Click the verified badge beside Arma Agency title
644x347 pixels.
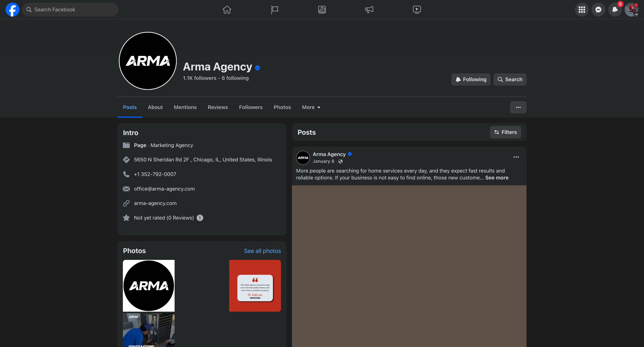[x=257, y=68]
